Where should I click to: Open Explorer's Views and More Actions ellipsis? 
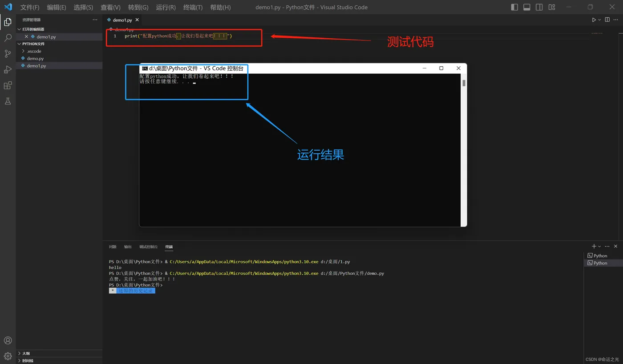click(95, 20)
